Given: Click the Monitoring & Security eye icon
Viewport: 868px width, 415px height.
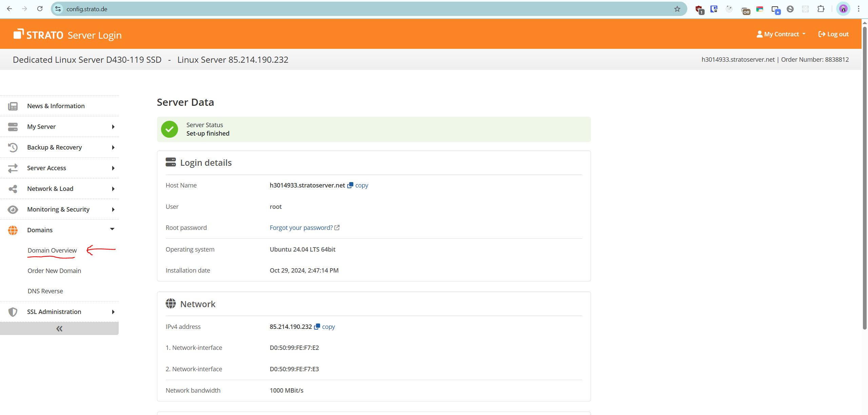Looking at the screenshot, I should point(13,210).
